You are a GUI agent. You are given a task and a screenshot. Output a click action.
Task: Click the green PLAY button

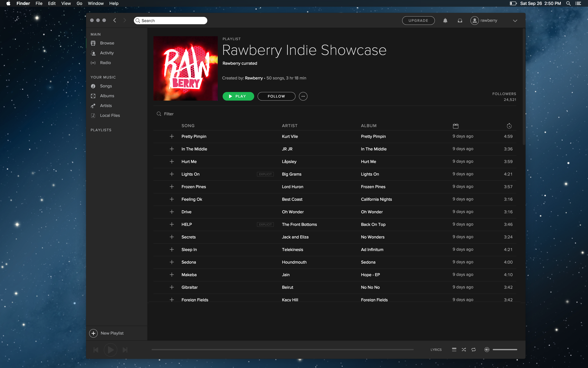click(238, 96)
